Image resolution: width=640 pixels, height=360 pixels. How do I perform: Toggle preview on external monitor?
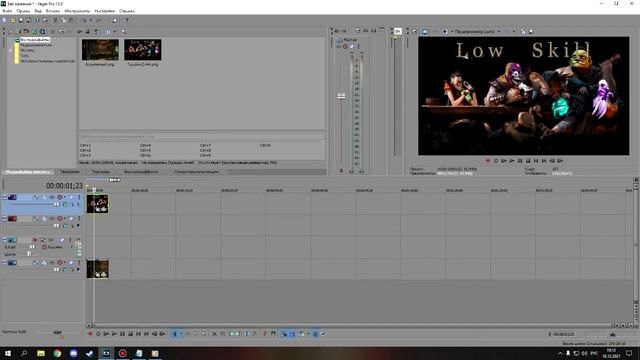point(425,31)
